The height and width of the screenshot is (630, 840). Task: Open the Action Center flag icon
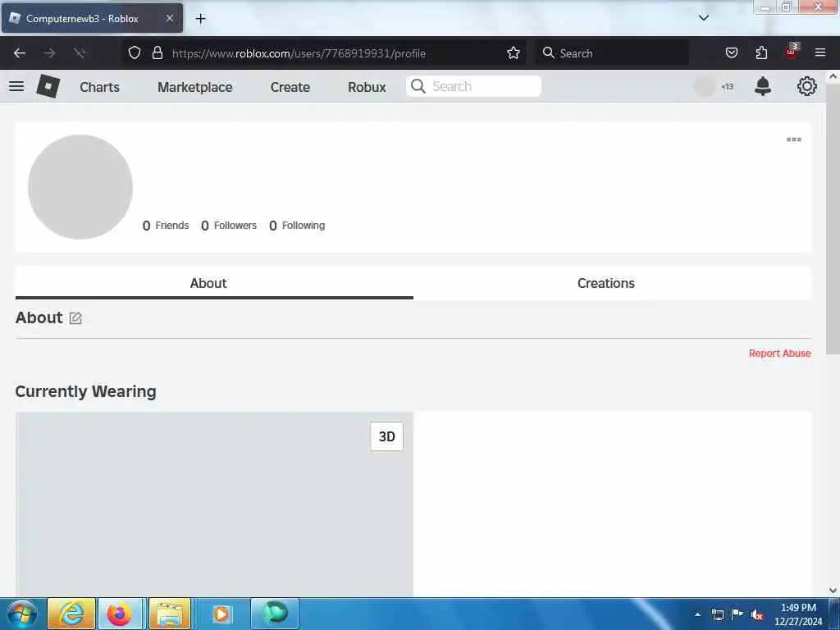tap(737, 614)
